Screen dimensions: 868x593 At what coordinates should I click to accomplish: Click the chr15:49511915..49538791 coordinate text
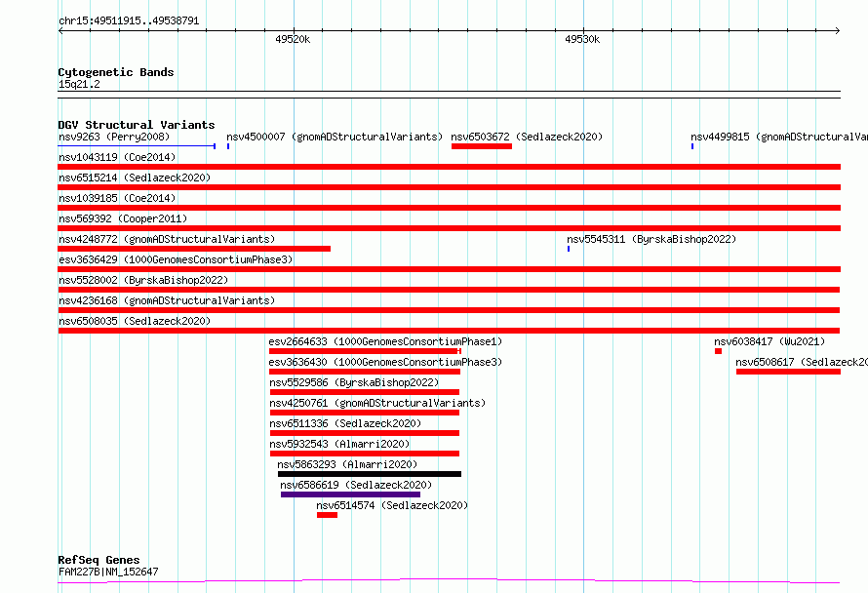129,21
